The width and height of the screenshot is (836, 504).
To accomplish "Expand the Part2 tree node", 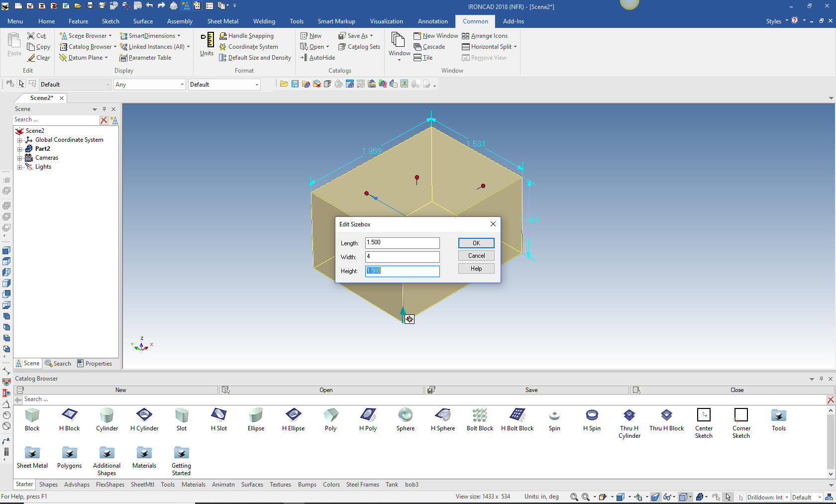I will (x=20, y=149).
